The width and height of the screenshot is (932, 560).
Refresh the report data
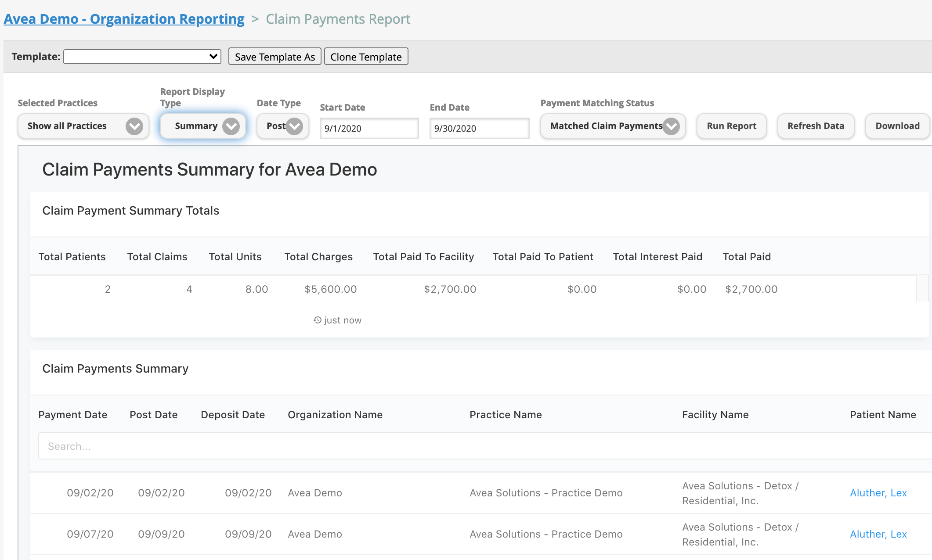coord(816,126)
